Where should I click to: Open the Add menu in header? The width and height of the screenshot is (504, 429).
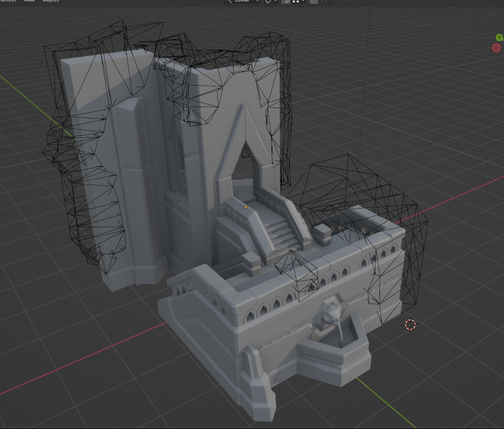pos(29,1)
